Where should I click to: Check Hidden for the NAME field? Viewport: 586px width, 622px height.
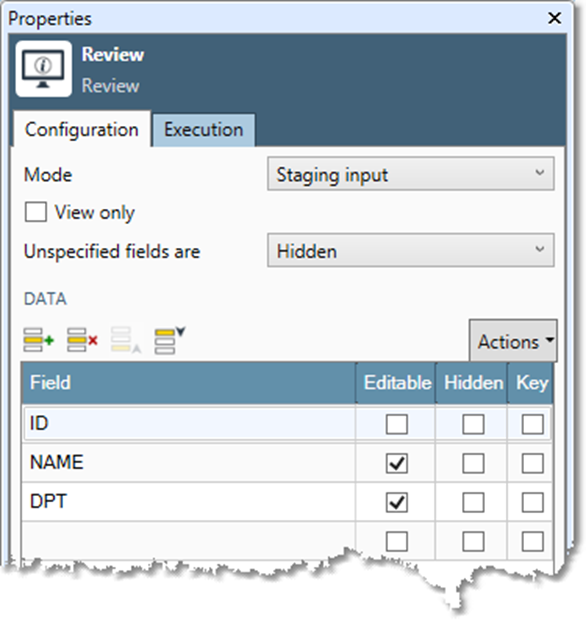click(473, 463)
